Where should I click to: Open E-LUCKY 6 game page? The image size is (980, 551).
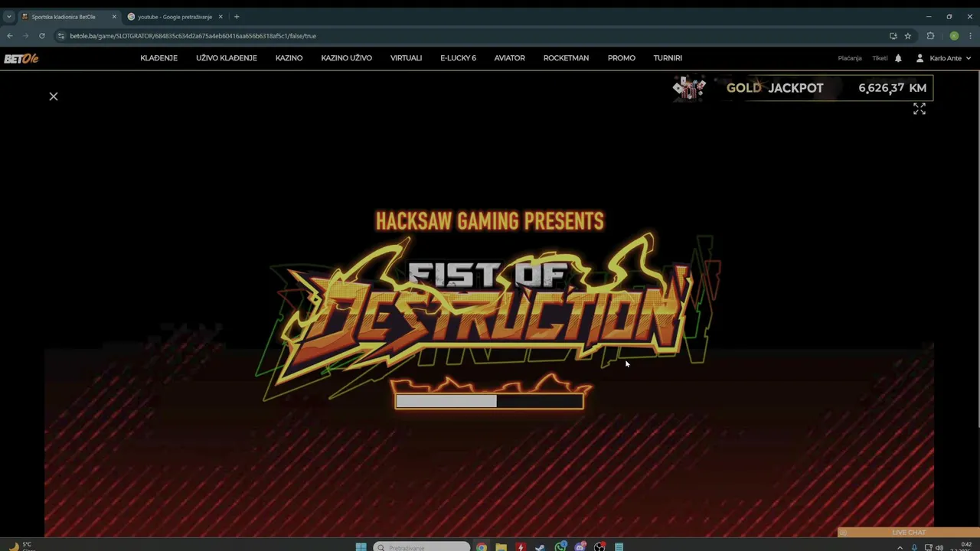458,58
